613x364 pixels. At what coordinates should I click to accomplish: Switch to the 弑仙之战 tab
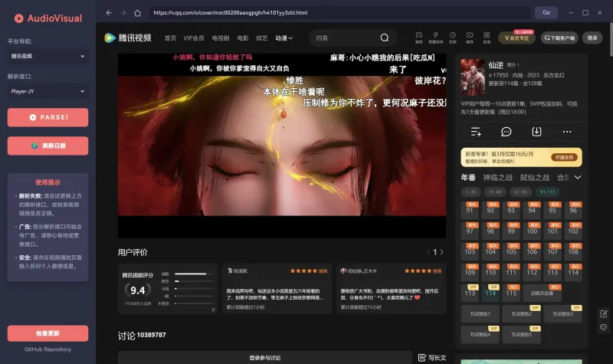[x=535, y=178]
